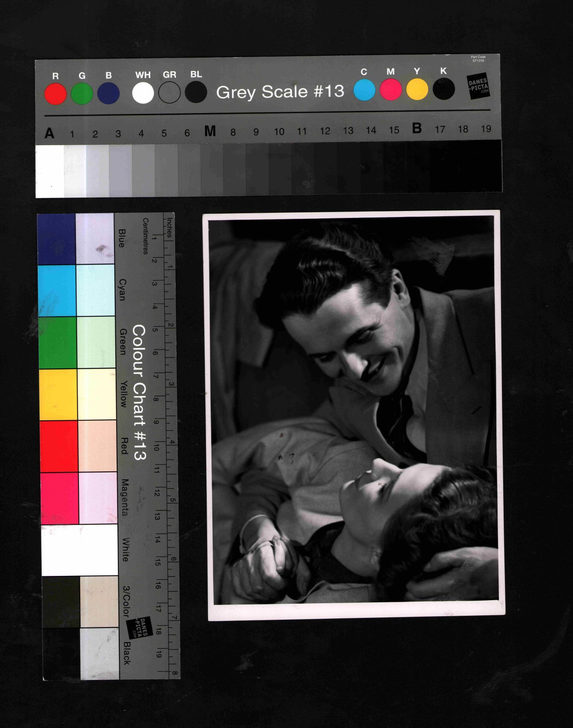This screenshot has width=573, height=728.
Task: Click the saturated red colour chart patch
Action: [59, 446]
